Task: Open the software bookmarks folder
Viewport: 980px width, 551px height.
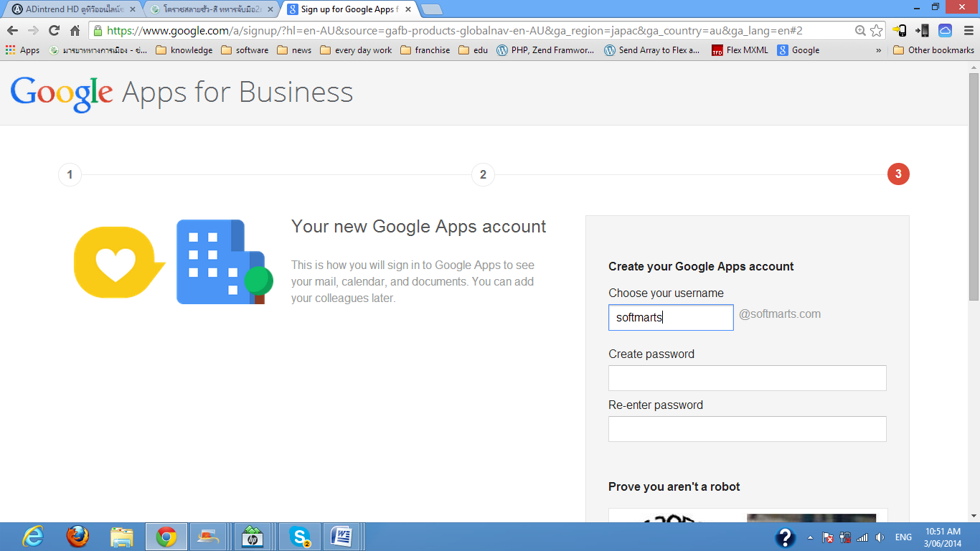Action: point(245,50)
